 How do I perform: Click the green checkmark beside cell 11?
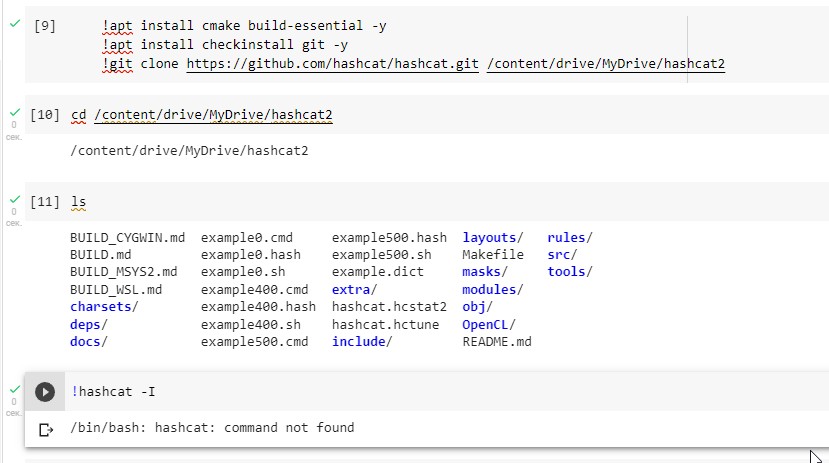(13, 198)
